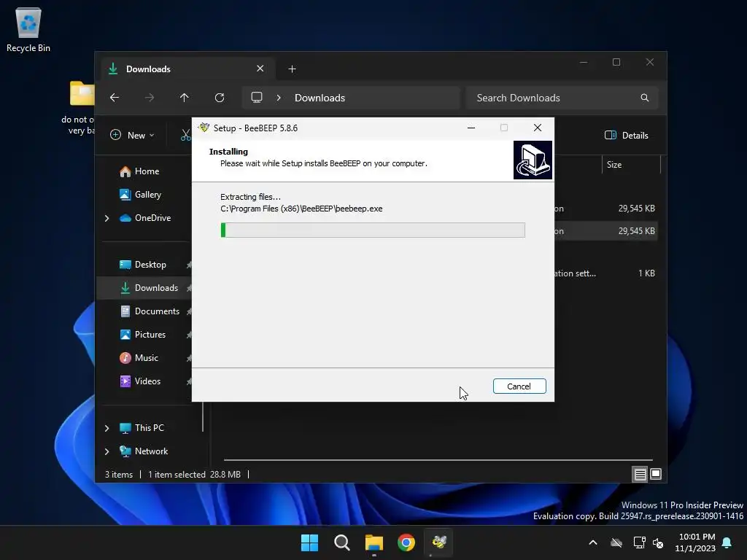Click the Cut scissors icon
747x560 pixels.
pyautogui.click(x=186, y=135)
